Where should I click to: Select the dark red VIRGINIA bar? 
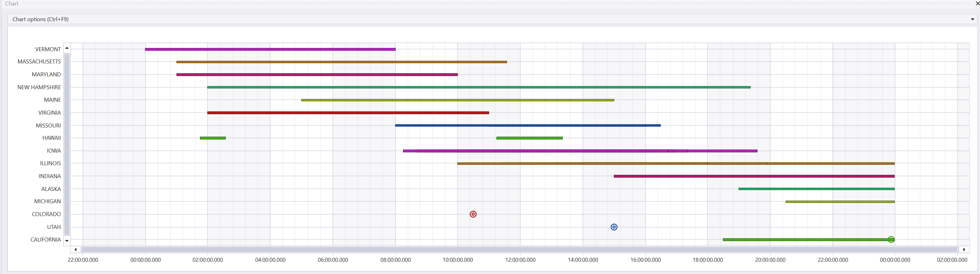tap(348, 113)
